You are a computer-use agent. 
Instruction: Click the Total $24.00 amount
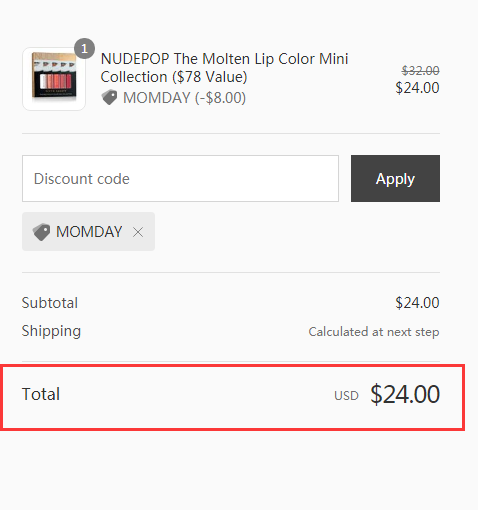pyautogui.click(x=405, y=394)
